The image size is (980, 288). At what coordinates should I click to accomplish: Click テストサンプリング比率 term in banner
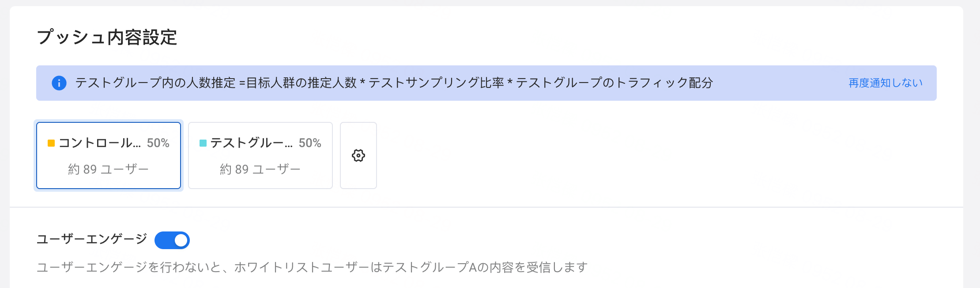(x=436, y=83)
